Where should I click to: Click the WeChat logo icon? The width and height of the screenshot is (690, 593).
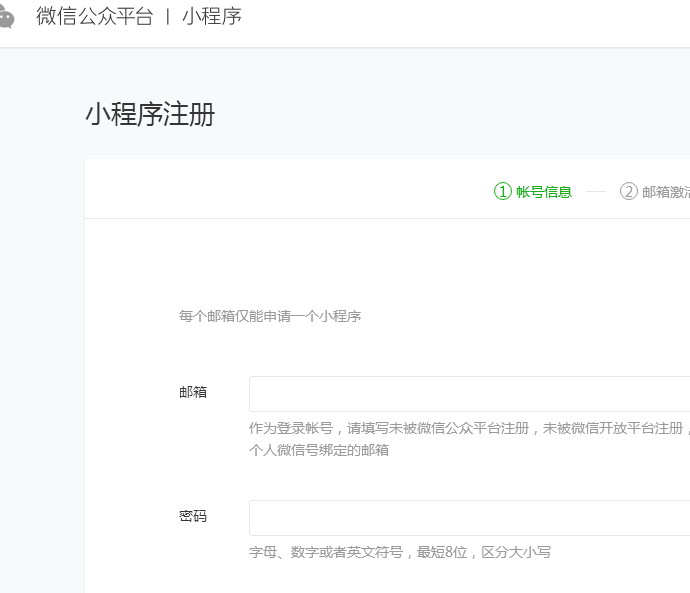click(7, 17)
